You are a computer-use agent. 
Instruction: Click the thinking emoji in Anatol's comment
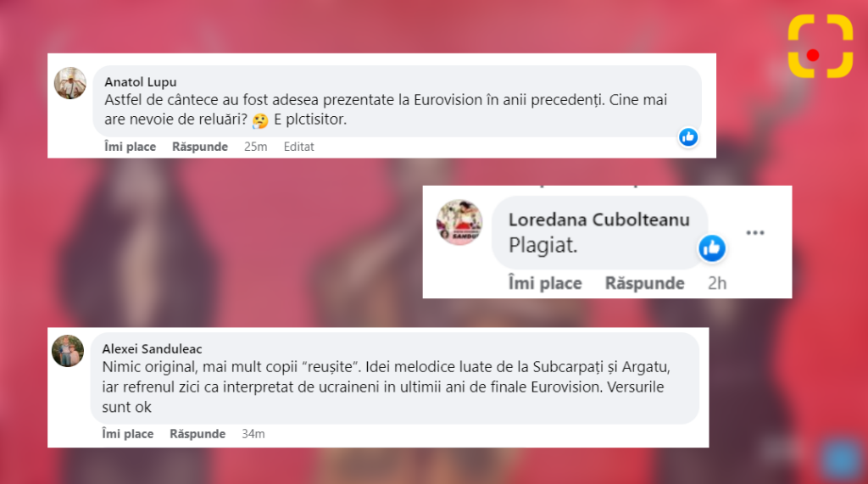coord(259,120)
